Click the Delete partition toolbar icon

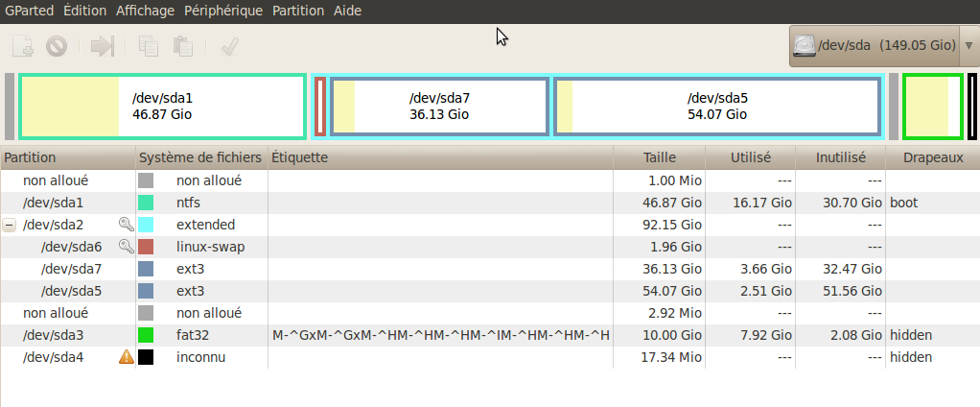click(57, 46)
